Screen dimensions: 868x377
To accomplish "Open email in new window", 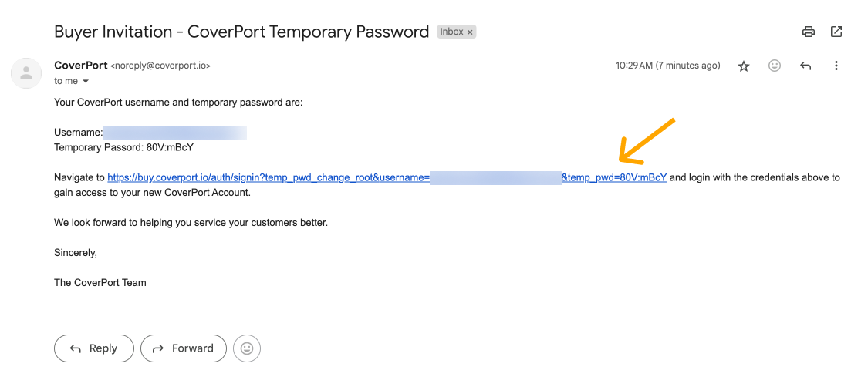I will pyautogui.click(x=836, y=32).
